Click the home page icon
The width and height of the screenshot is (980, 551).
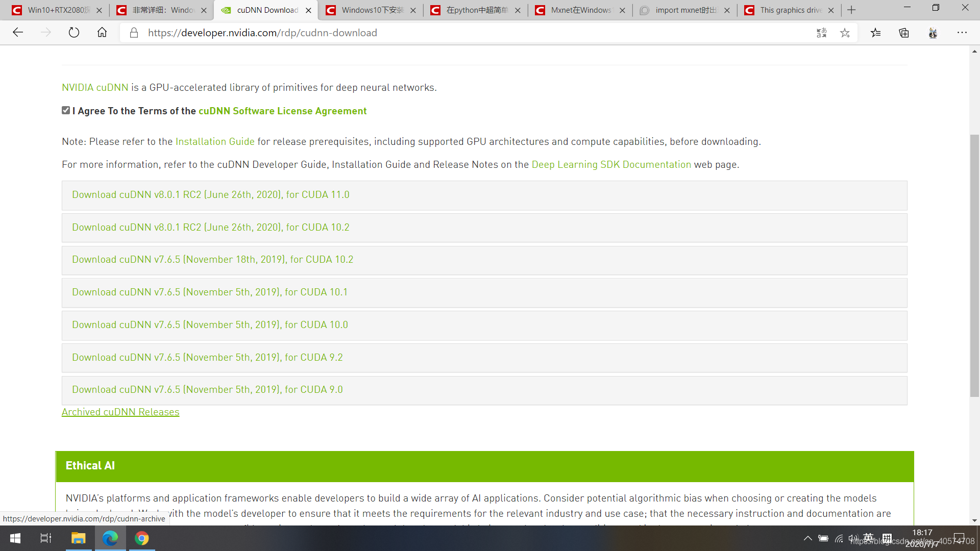click(x=102, y=33)
